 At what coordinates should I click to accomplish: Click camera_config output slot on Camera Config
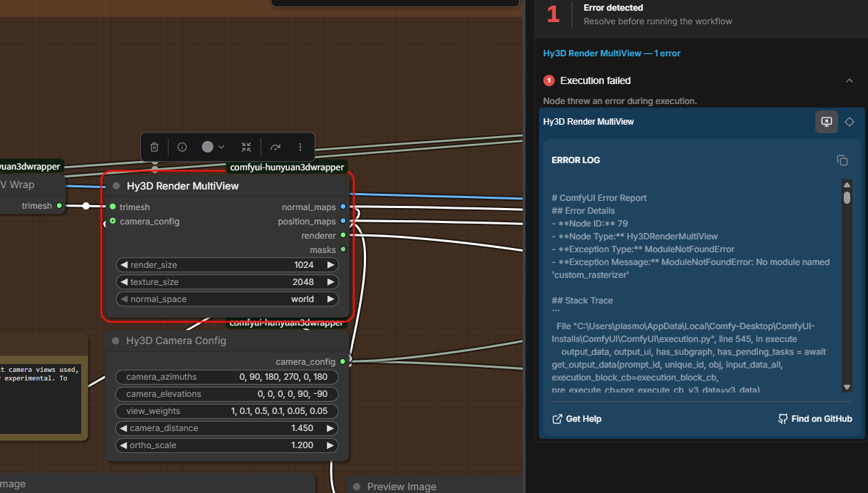[343, 361]
